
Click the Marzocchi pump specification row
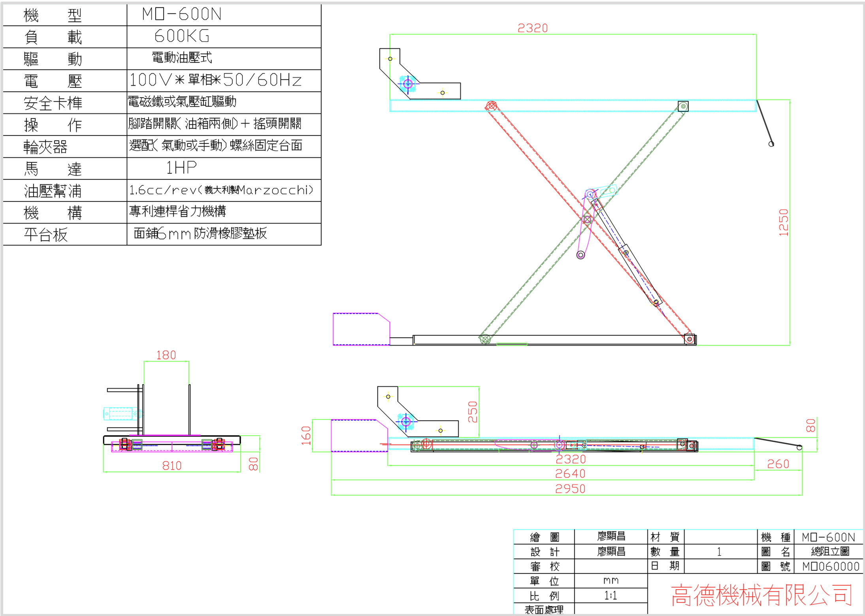(x=162, y=191)
